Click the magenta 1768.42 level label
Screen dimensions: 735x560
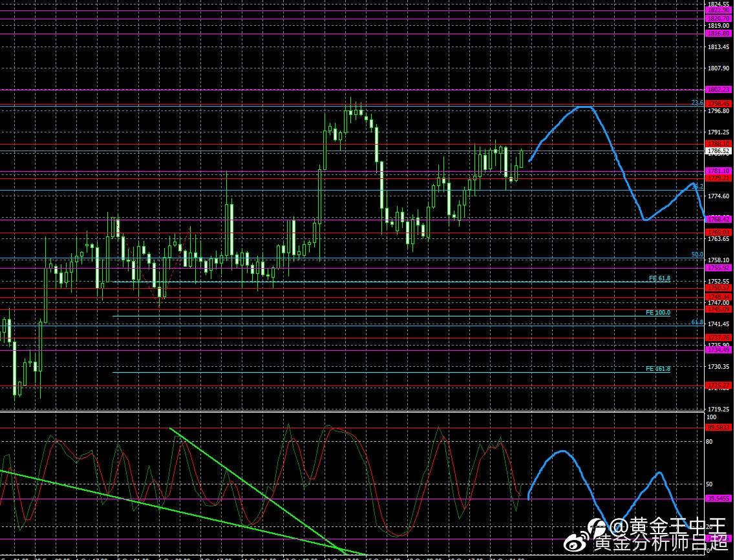pyautogui.click(x=718, y=219)
